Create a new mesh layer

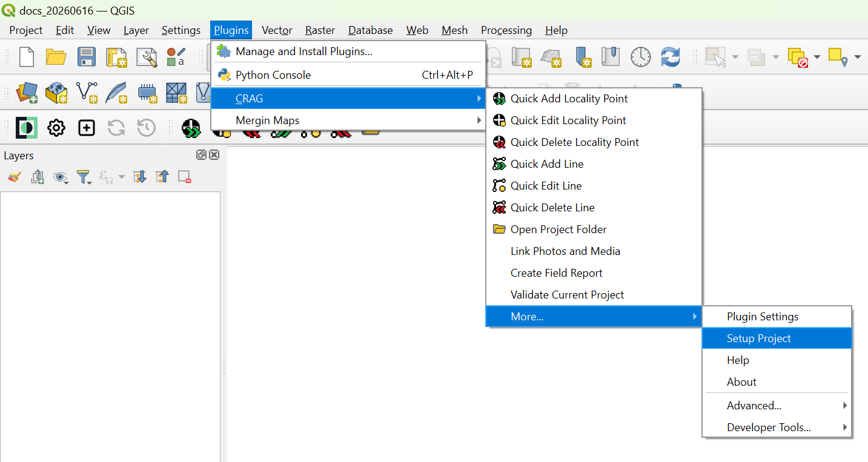(176, 92)
